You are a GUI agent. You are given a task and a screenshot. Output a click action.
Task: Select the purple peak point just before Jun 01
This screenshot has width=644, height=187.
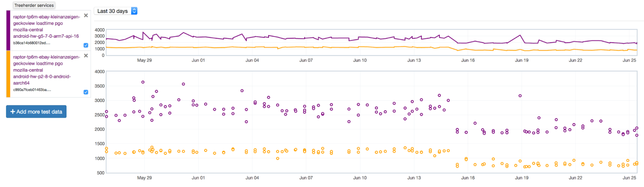coord(183,84)
